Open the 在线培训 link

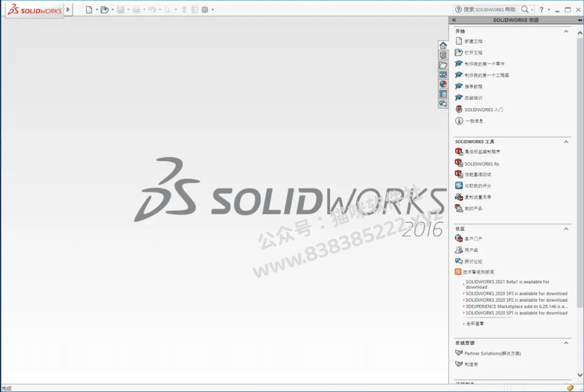(473, 98)
